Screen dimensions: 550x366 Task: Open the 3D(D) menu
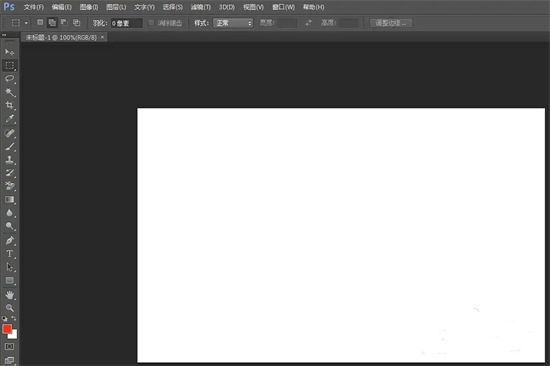coord(227,7)
